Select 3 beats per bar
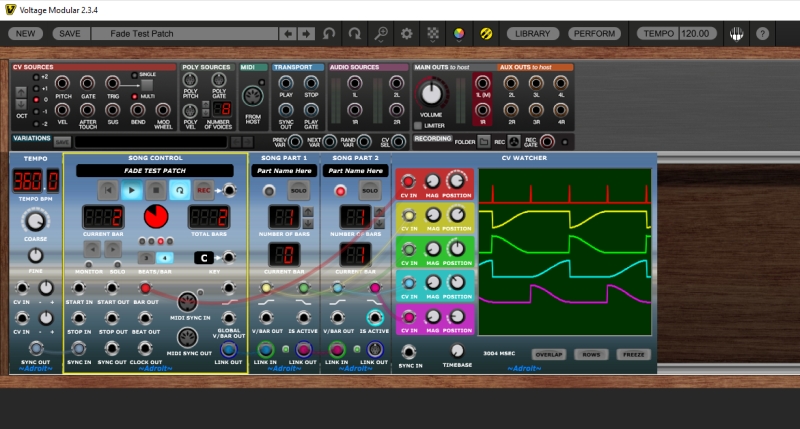Image resolution: width=800 pixels, height=429 pixels. pos(146,258)
